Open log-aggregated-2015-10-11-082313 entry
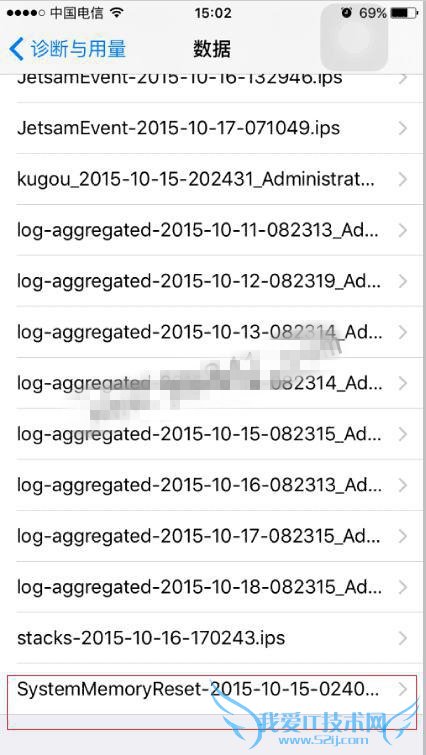The height and width of the screenshot is (755, 426). pos(213,230)
